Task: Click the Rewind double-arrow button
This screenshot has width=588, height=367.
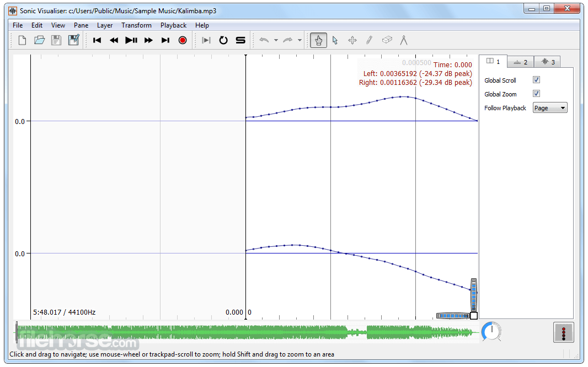Action: [114, 40]
